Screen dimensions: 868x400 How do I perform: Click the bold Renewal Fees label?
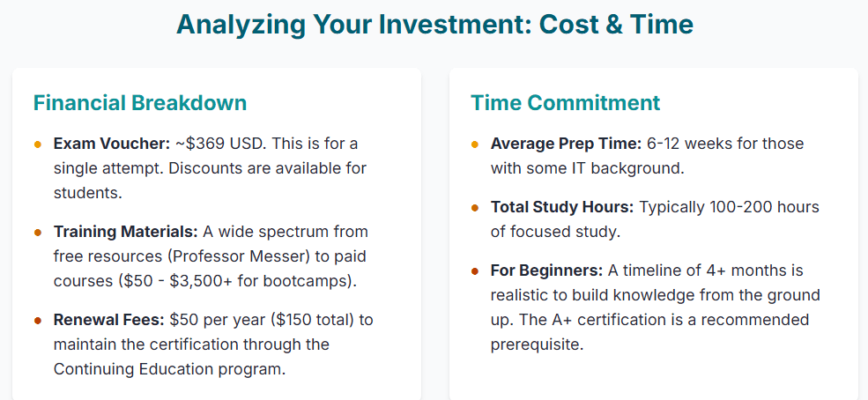pyautogui.click(x=109, y=319)
